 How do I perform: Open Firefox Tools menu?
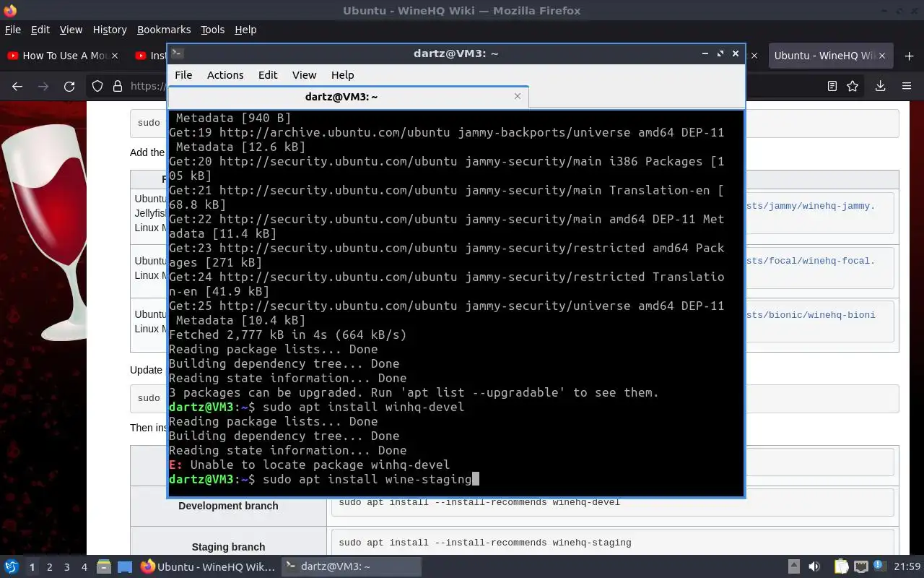(212, 30)
